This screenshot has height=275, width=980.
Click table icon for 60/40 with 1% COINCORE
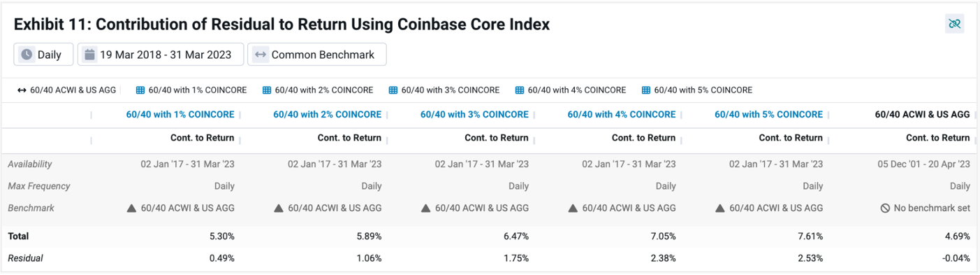pos(140,90)
